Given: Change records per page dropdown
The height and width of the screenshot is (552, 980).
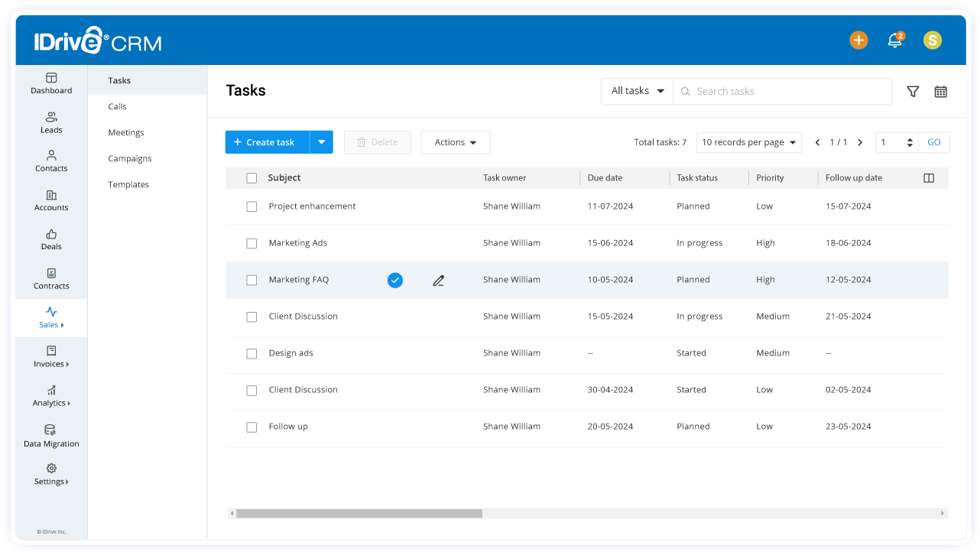Looking at the screenshot, I should [748, 142].
